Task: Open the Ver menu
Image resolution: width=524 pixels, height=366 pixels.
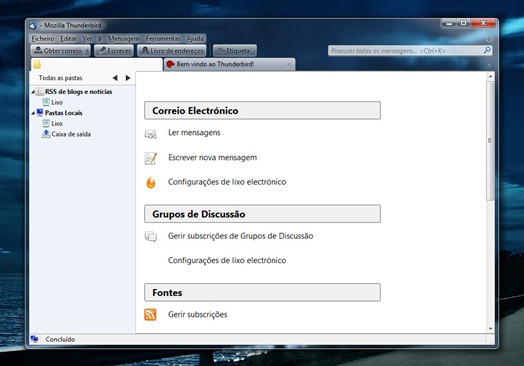Action: click(x=87, y=38)
